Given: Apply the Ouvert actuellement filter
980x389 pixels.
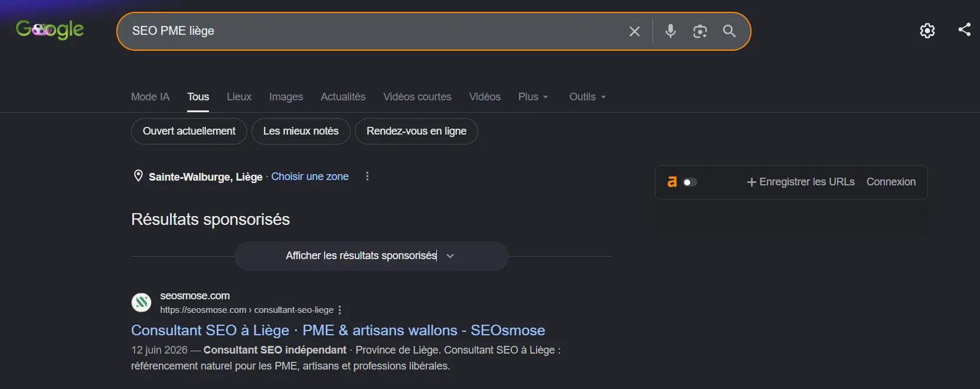Looking at the screenshot, I should point(189,131).
